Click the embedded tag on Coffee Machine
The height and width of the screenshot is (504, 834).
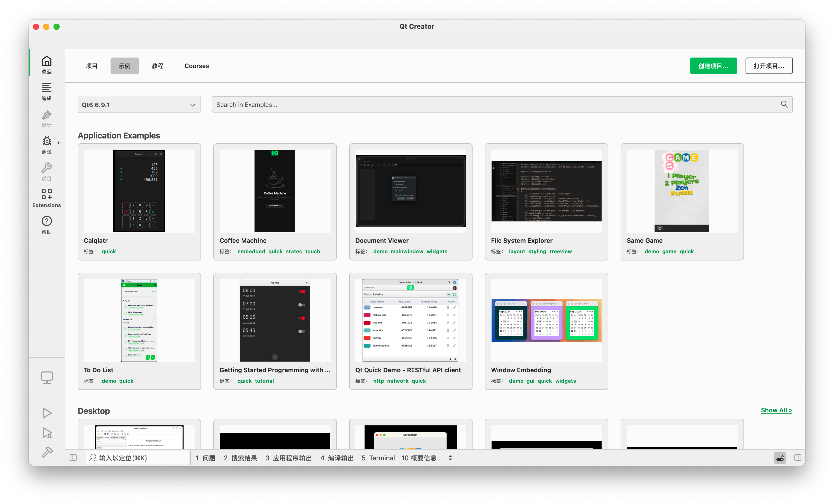point(251,251)
